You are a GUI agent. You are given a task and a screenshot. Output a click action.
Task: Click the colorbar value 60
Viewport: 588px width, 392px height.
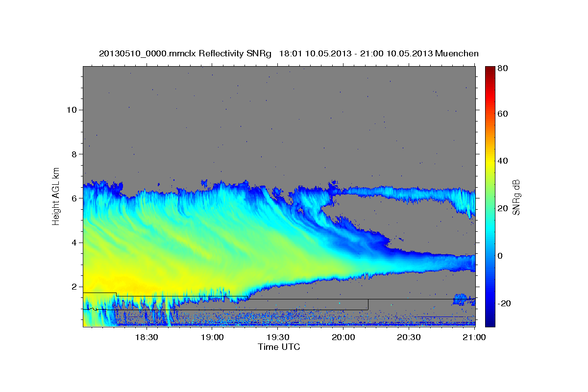coord(502,114)
